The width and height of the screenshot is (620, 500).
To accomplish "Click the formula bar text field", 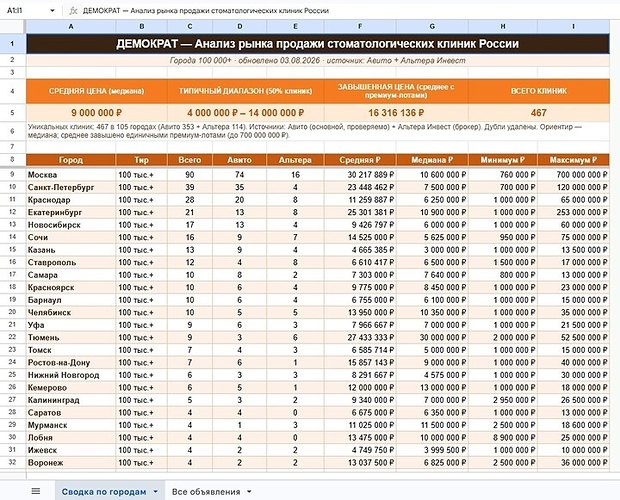I will [348, 11].
